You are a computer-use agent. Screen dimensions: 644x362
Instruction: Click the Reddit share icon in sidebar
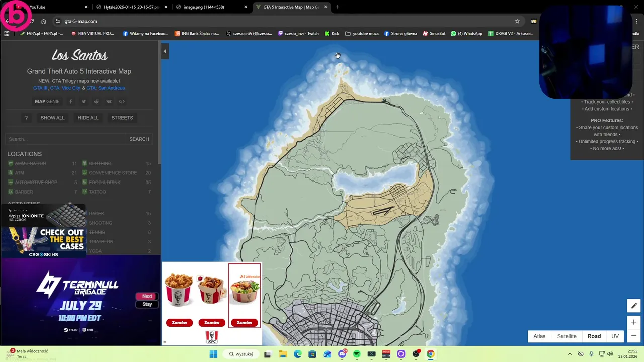[96, 101]
